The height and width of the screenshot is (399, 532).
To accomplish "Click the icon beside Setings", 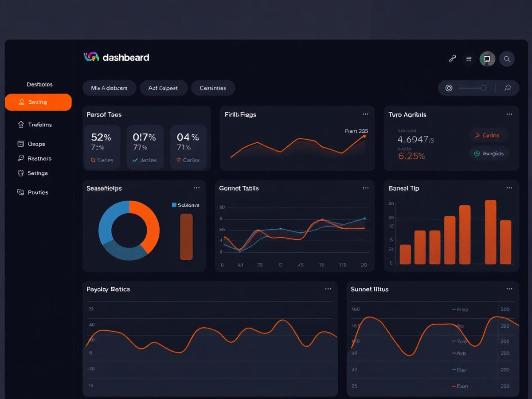I will (20, 173).
